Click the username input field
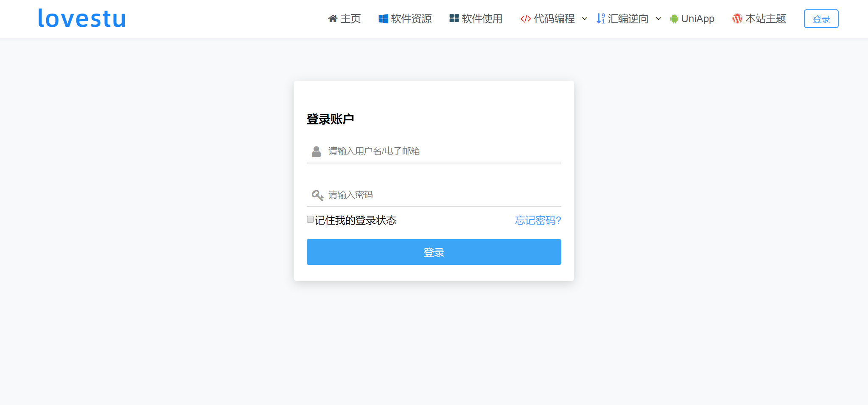This screenshot has width=868, height=405. pyautogui.click(x=424, y=151)
